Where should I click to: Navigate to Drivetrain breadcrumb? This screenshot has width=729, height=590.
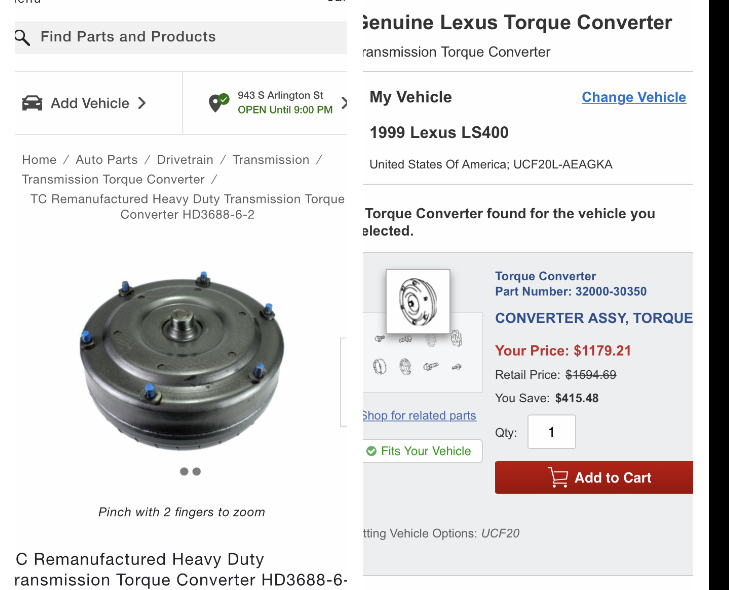click(x=185, y=159)
